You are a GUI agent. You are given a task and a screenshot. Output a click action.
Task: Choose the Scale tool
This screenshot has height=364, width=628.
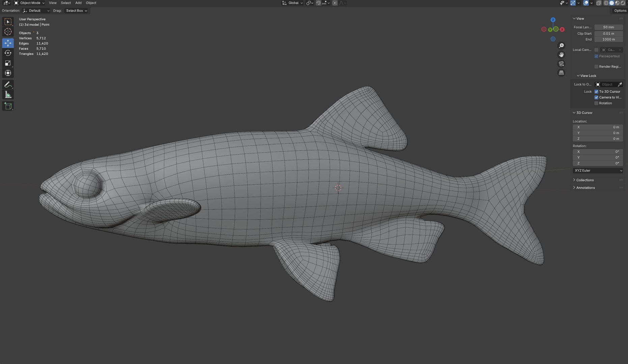click(x=8, y=63)
